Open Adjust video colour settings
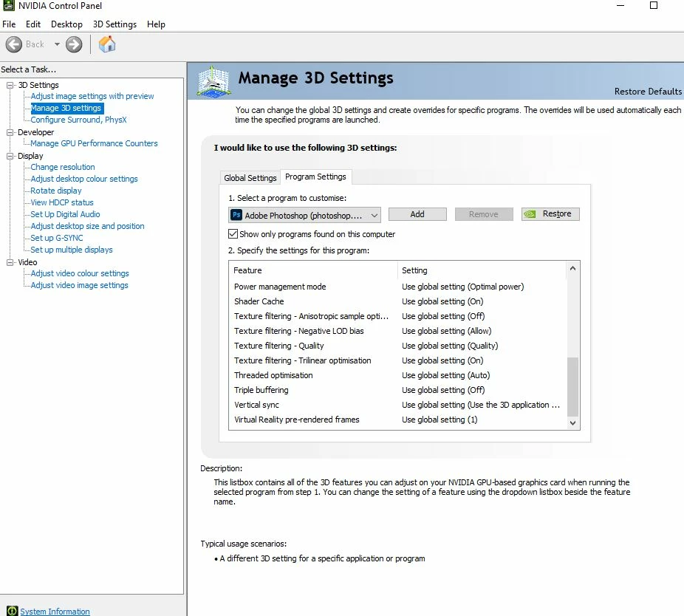 point(80,273)
